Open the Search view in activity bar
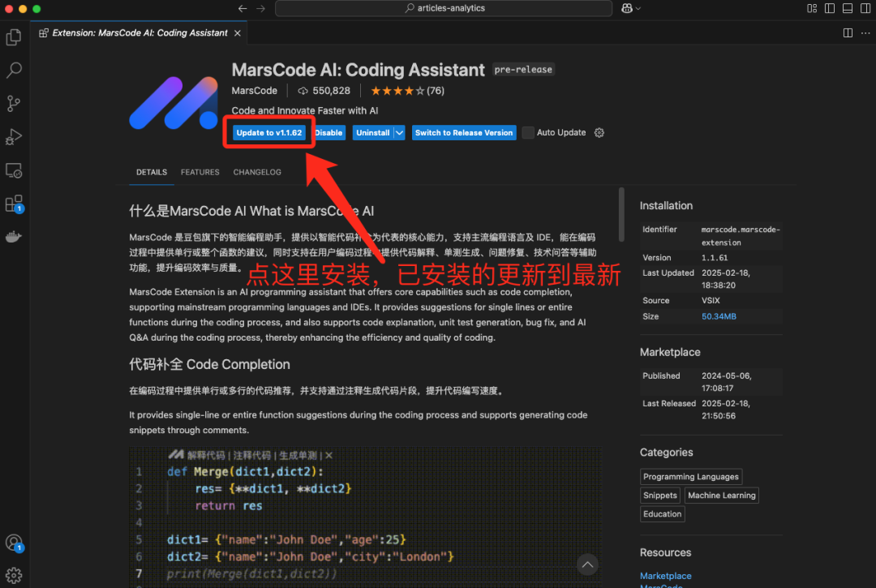This screenshot has width=876, height=588. click(x=14, y=70)
